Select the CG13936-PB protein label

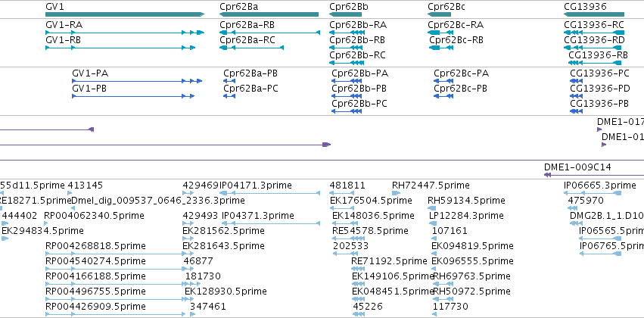(x=599, y=104)
